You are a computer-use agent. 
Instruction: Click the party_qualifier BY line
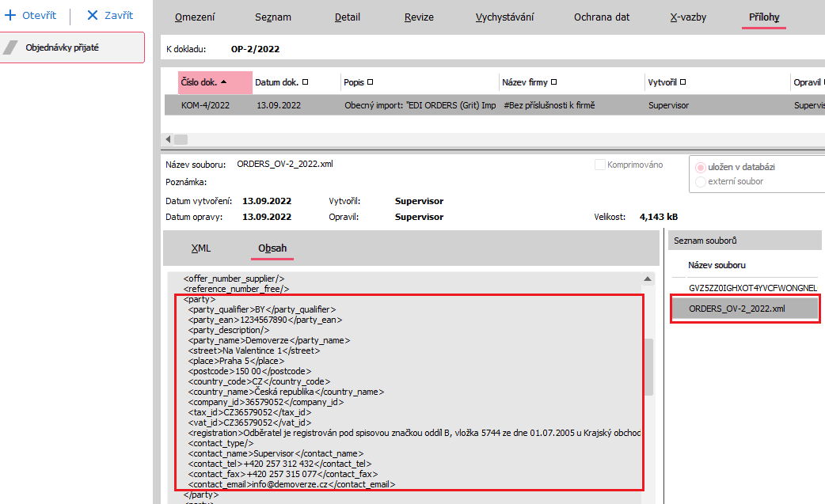pyautogui.click(x=261, y=309)
